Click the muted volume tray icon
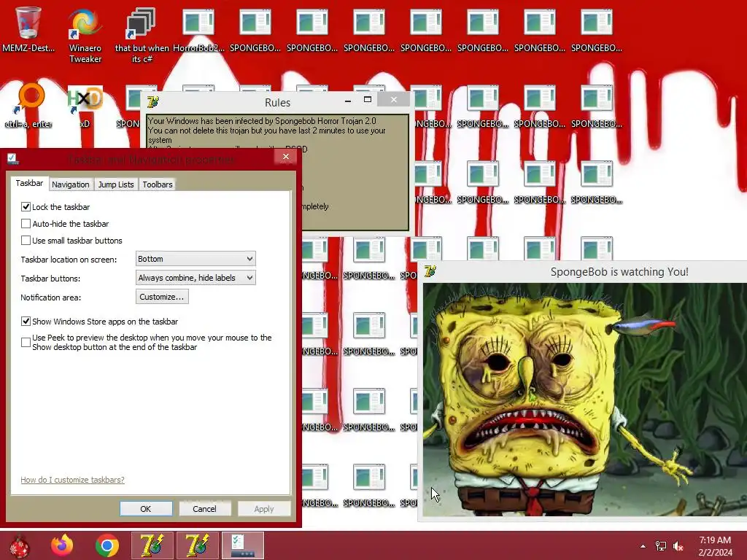This screenshot has width=747, height=560. click(678, 546)
